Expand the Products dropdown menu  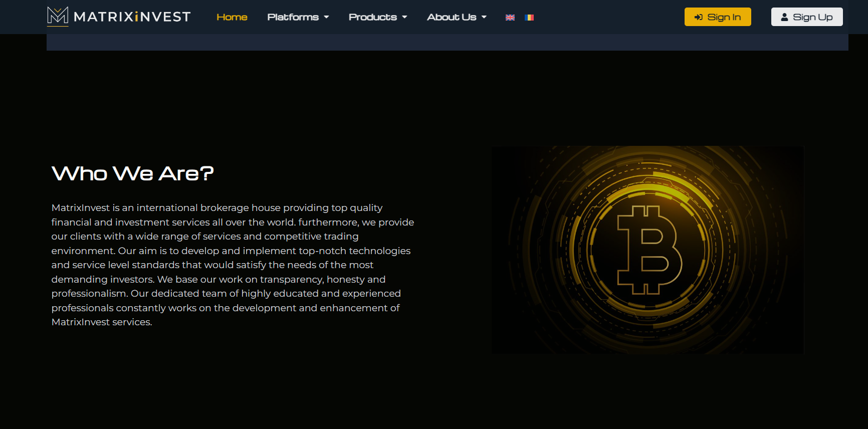point(378,17)
